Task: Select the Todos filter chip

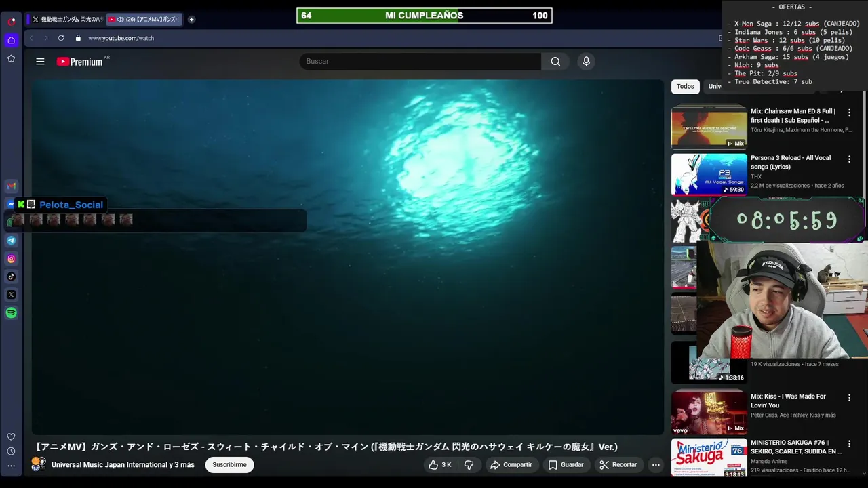Action: (686, 87)
